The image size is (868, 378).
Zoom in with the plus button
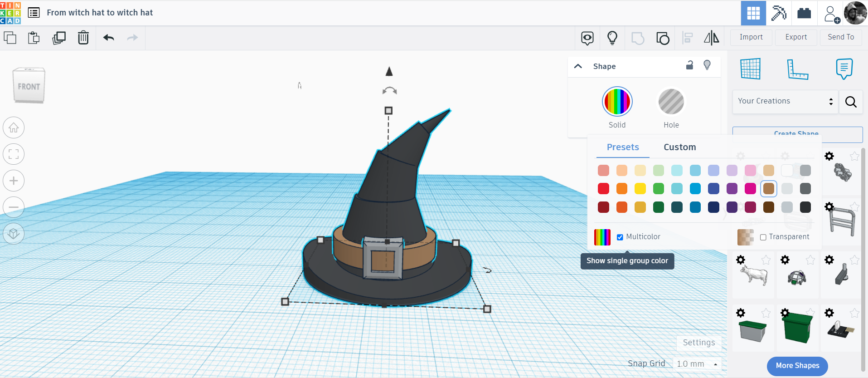point(14,181)
